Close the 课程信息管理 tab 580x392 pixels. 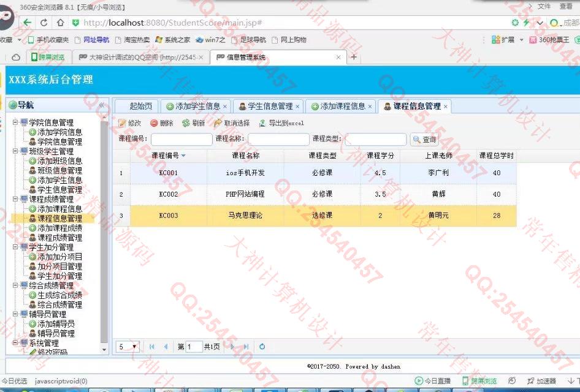click(445, 107)
